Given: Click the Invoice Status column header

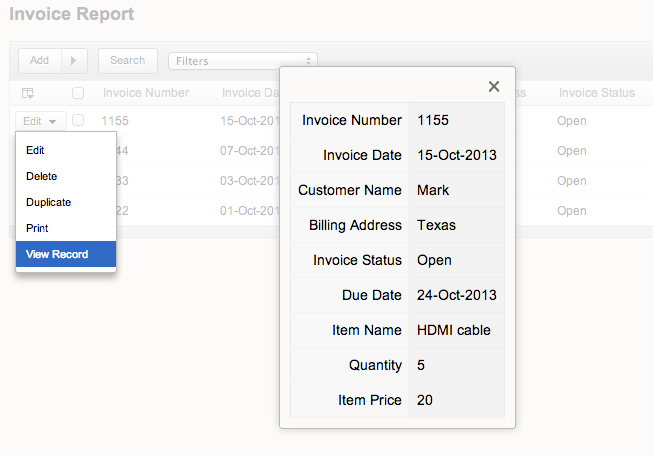Looking at the screenshot, I should 596,93.
